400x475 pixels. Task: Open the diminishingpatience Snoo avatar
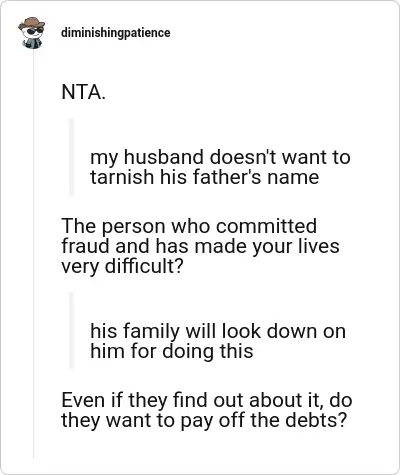click(31, 33)
